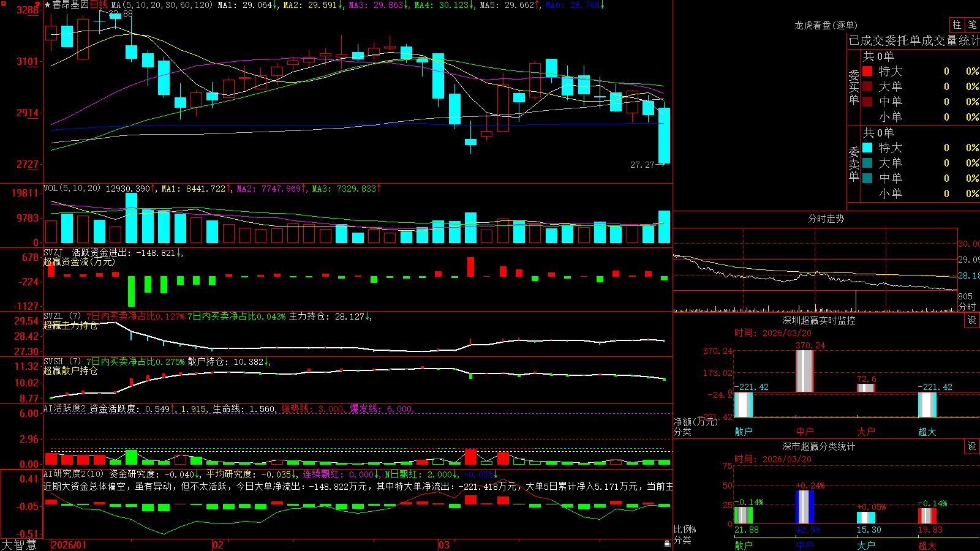Click the red 特大 buy-order color swatch
The width and height of the screenshot is (980, 551).
(x=867, y=71)
